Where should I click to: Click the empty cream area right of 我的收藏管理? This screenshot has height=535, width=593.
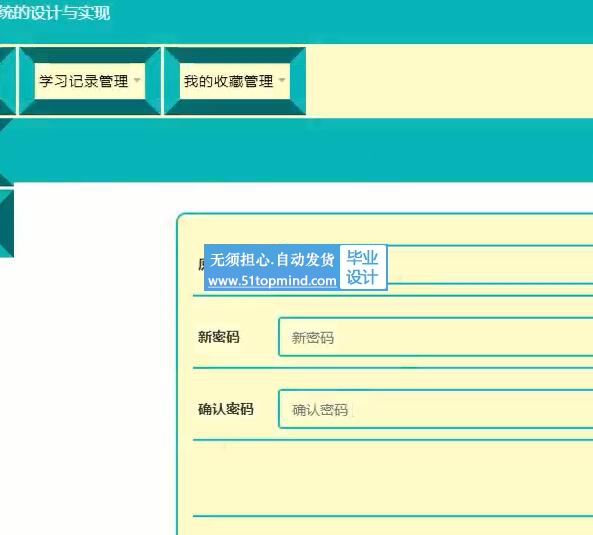pos(449,81)
